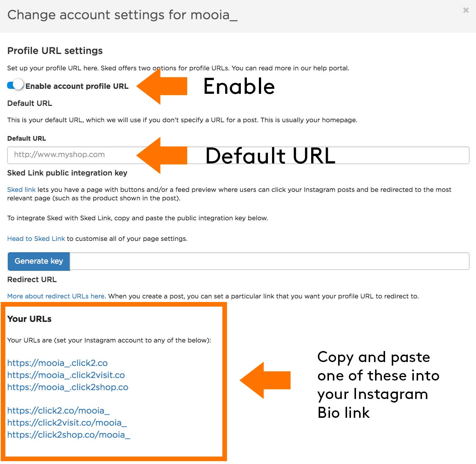Follow the Head to Sked Link link
Viewport: 476px width, 464px height.
(x=36, y=239)
